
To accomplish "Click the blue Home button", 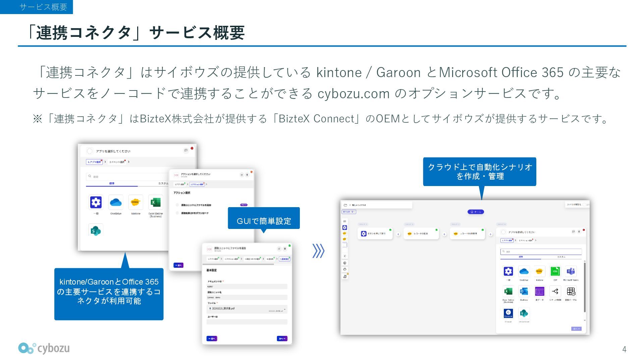I will point(476,212).
